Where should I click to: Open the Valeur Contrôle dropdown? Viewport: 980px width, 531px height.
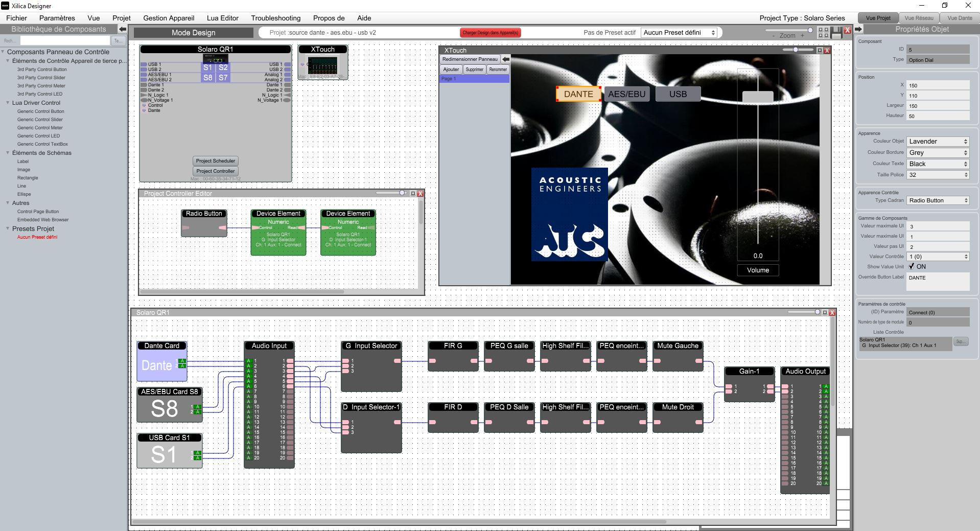[x=938, y=257]
